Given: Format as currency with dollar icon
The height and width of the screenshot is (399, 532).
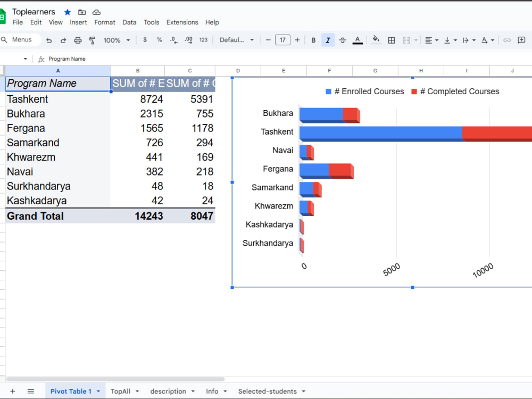Looking at the screenshot, I should (x=145, y=40).
